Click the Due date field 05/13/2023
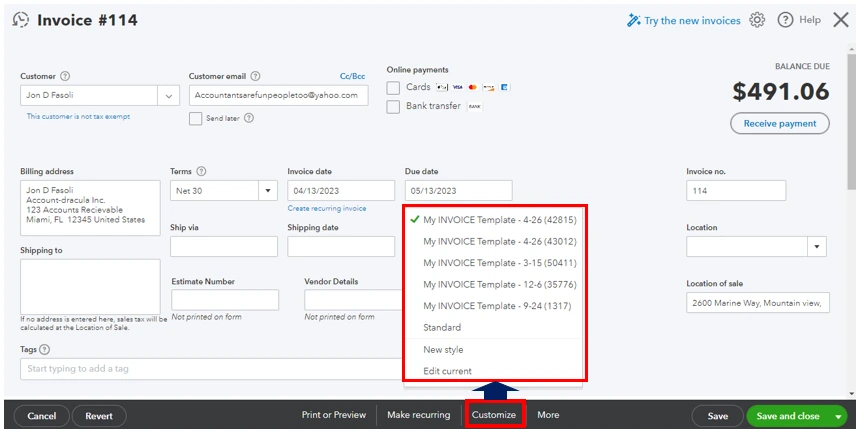Viewport: 864px width, 434px height. coord(458,191)
